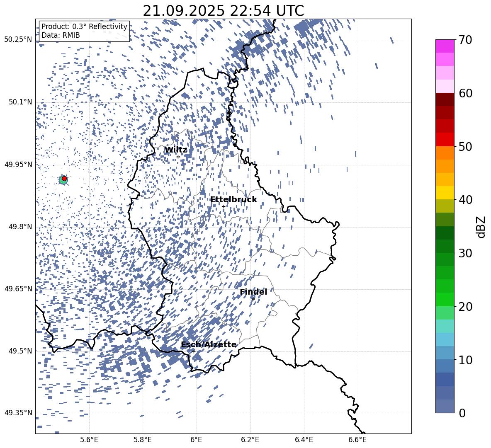Click the 40 tick on colorbar

click(x=465, y=200)
